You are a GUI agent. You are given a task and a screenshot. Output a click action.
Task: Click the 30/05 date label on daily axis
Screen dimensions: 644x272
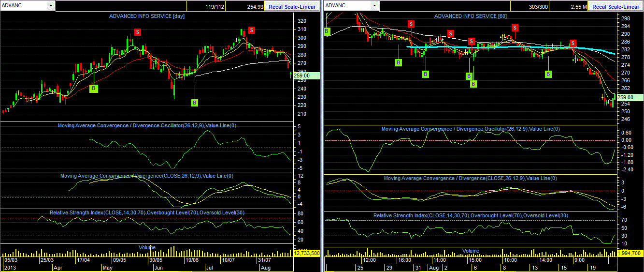coord(156,260)
